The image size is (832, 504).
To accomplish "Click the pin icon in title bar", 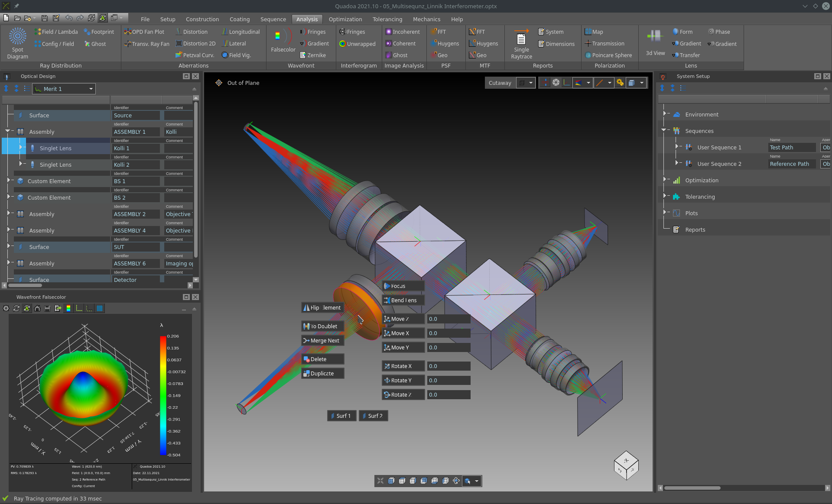I will (x=16, y=6).
